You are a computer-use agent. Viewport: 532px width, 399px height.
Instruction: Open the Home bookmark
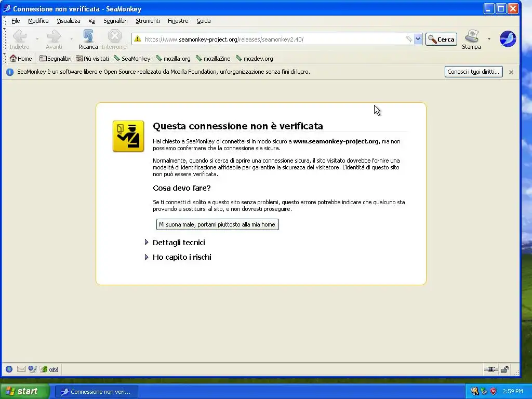pyautogui.click(x=21, y=58)
